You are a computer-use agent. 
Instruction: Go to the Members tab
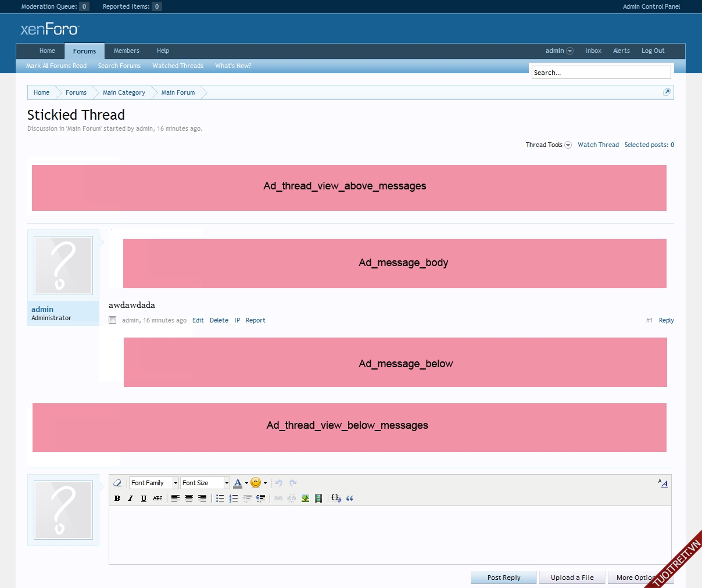[126, 51]
